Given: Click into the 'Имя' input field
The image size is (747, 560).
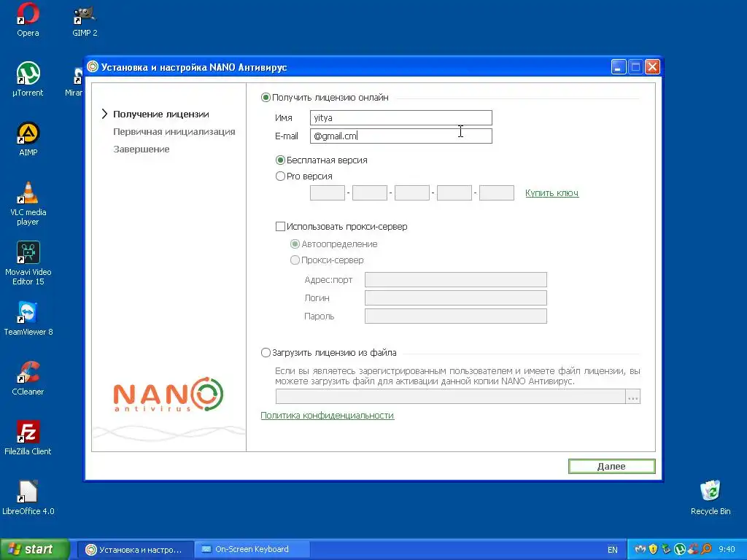Looking at the screenshot, I should click(400, 117).
